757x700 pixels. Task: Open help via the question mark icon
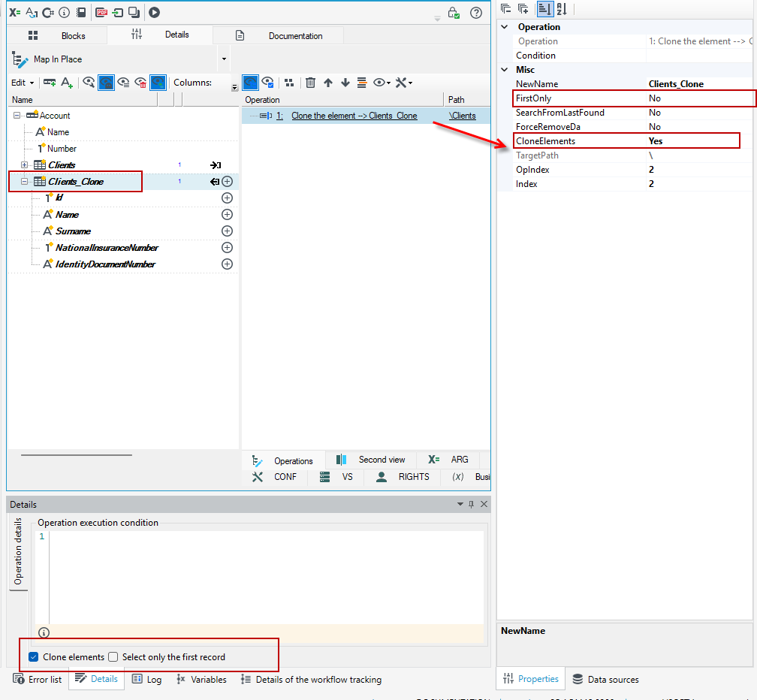coord(476,13)
